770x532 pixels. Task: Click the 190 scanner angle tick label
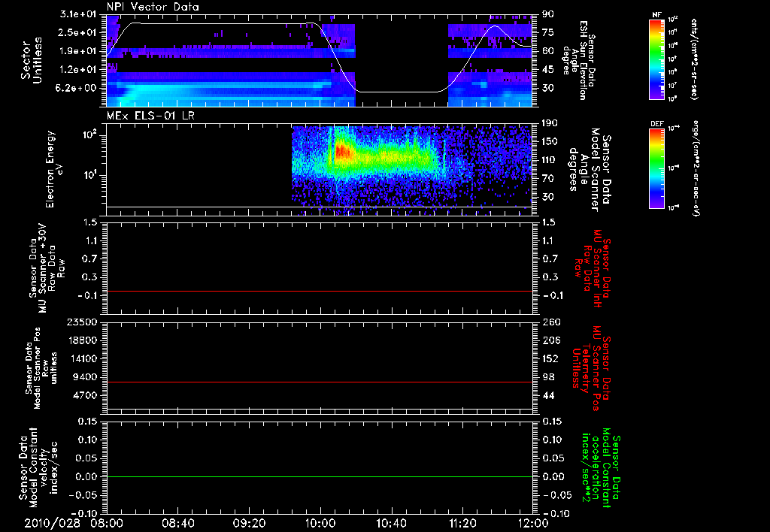(x=550, y=123)
